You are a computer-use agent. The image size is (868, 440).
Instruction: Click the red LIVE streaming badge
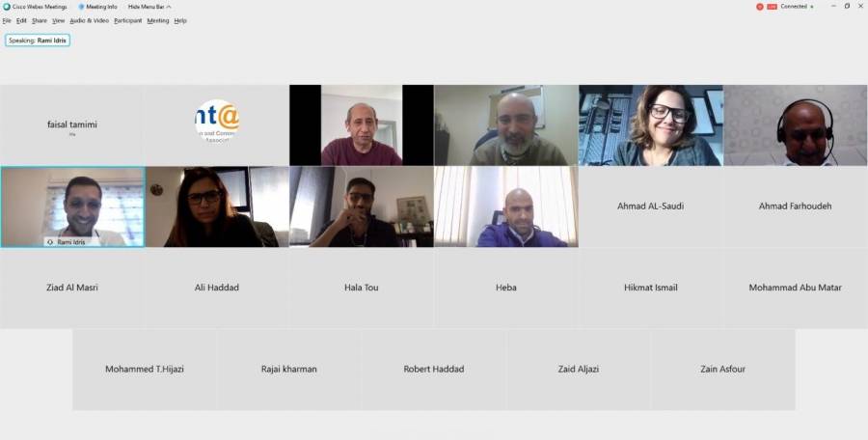(772, 7)
